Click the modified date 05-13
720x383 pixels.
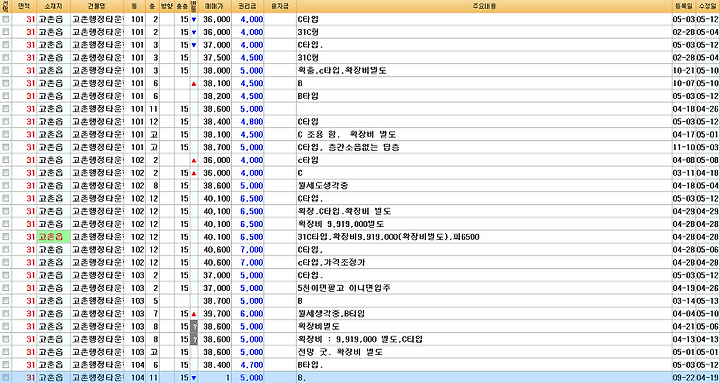[x=708, y=301]
